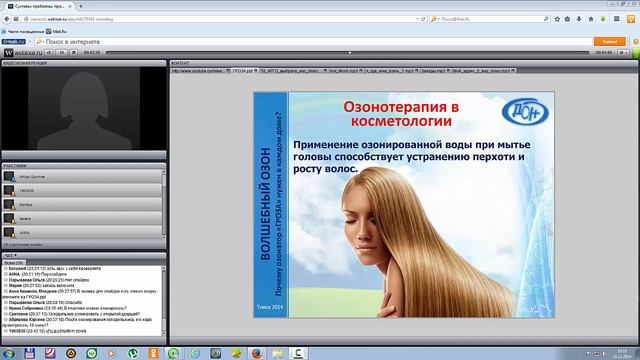This screenshot has height=360, width=640.
Task: Open the bookmarks library icon next to the star
Action: [x=567, y=19]
